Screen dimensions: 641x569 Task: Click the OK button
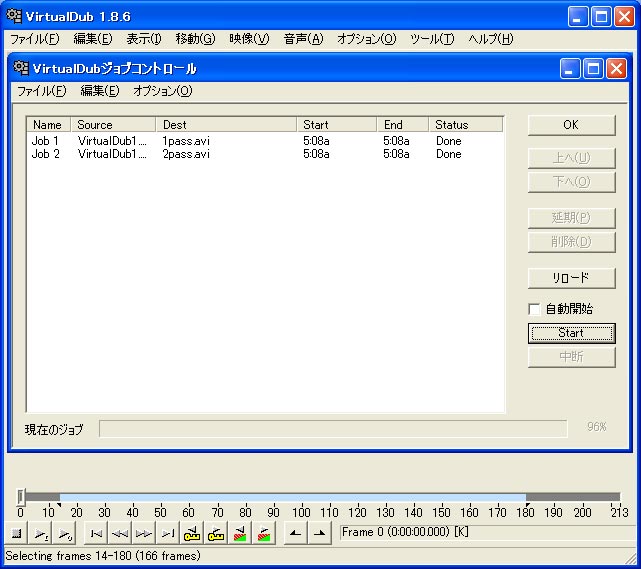tap(572, 125)
